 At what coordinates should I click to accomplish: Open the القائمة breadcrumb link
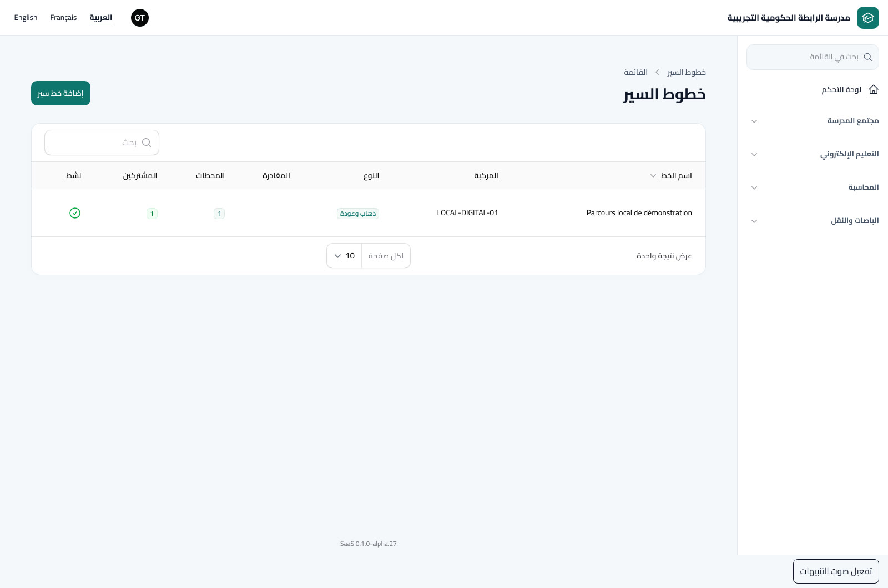click(635, 73)
